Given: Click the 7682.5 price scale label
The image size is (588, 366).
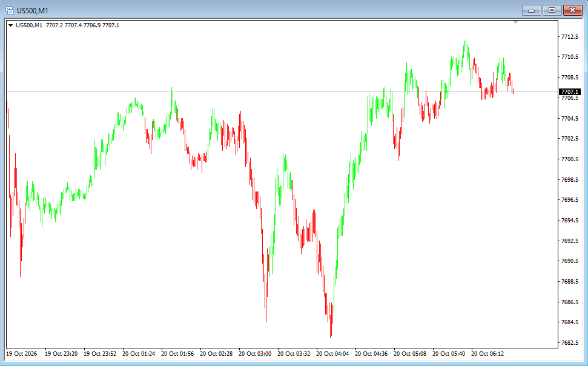Looking at the screenshot, I should (570, 342).
